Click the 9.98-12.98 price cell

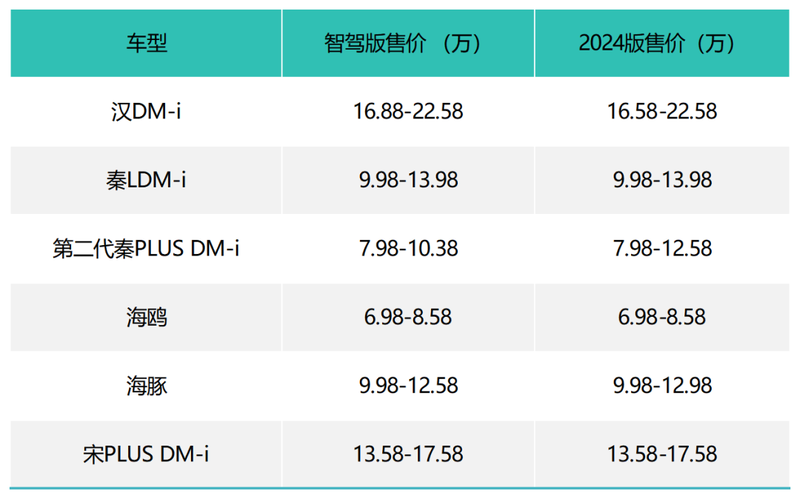point(662,386)
